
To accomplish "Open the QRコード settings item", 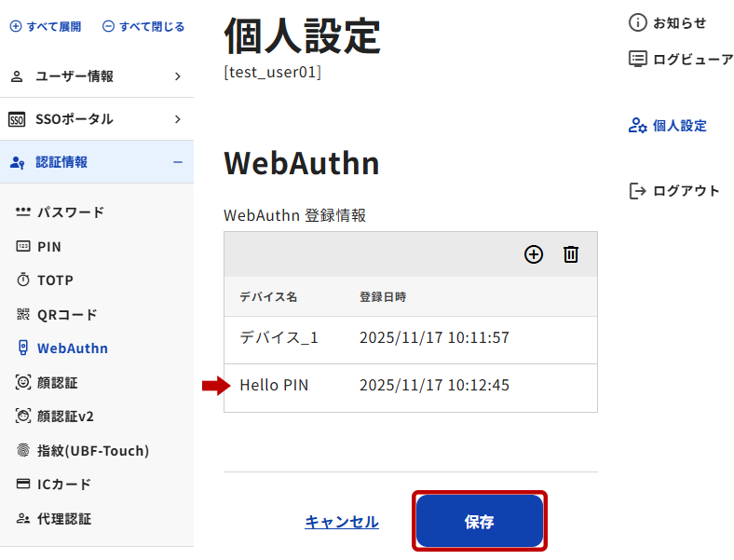I will click(66, 315).
